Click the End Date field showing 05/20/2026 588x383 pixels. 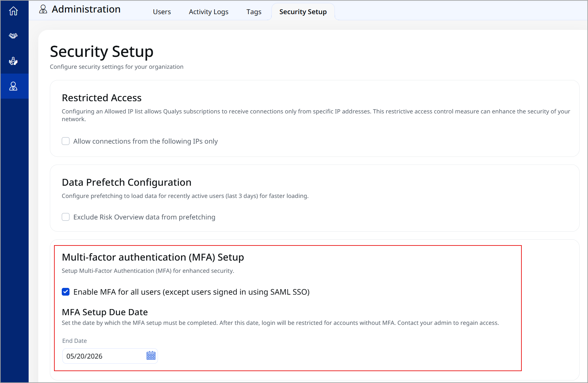pyautogui.click(x=110, y=356)
